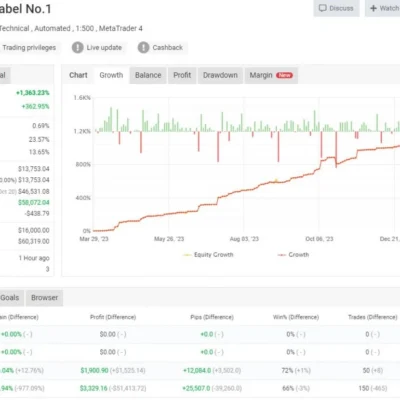
Task: Click the 800% y-axis label
Action: [x=83, y=165]
